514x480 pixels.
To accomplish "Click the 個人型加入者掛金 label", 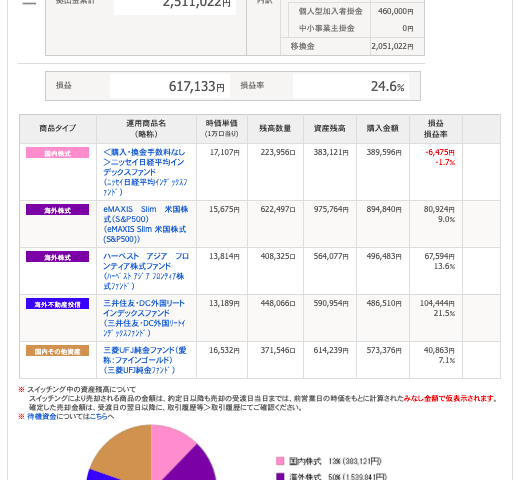I will coord(330,11).
